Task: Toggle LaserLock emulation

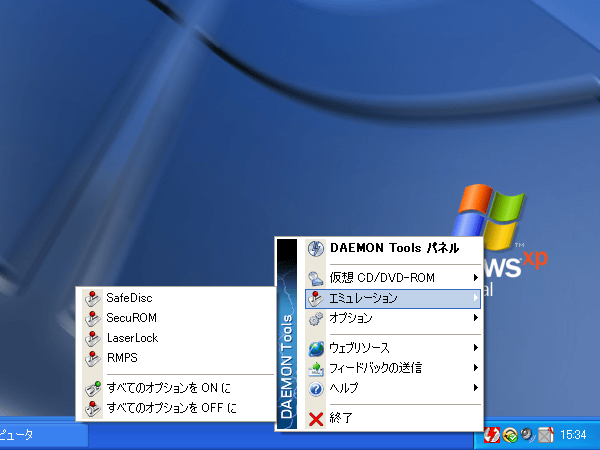Action: tap(178, 338)
